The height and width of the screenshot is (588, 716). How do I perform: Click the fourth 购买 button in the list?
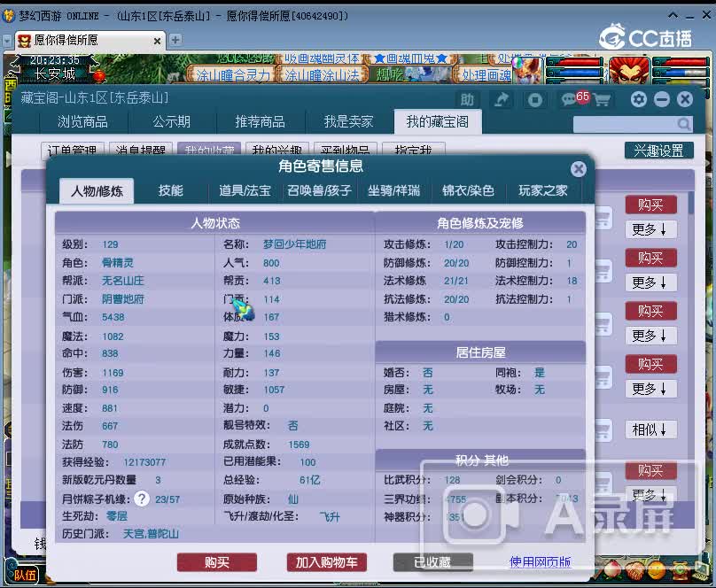650,364
